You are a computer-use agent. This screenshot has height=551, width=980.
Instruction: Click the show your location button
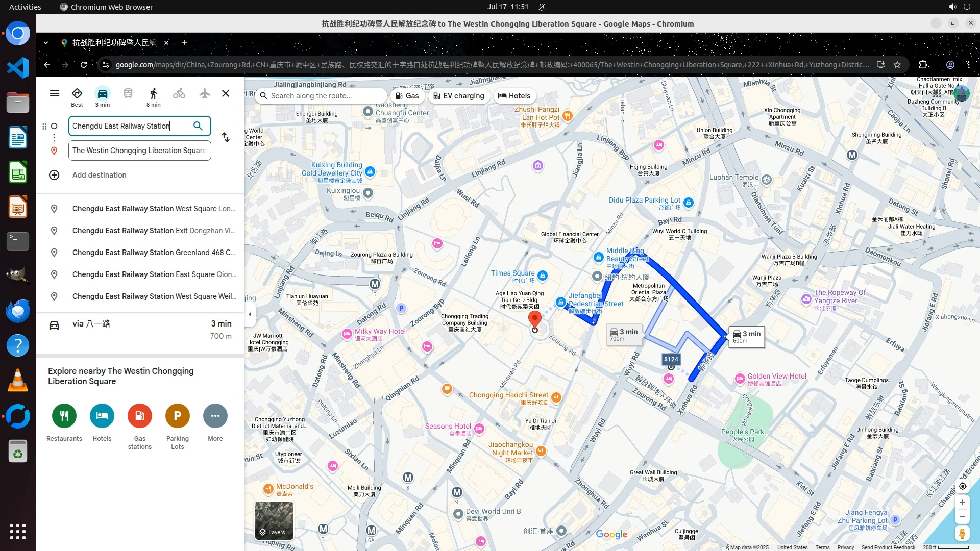[x=962, y=486]
